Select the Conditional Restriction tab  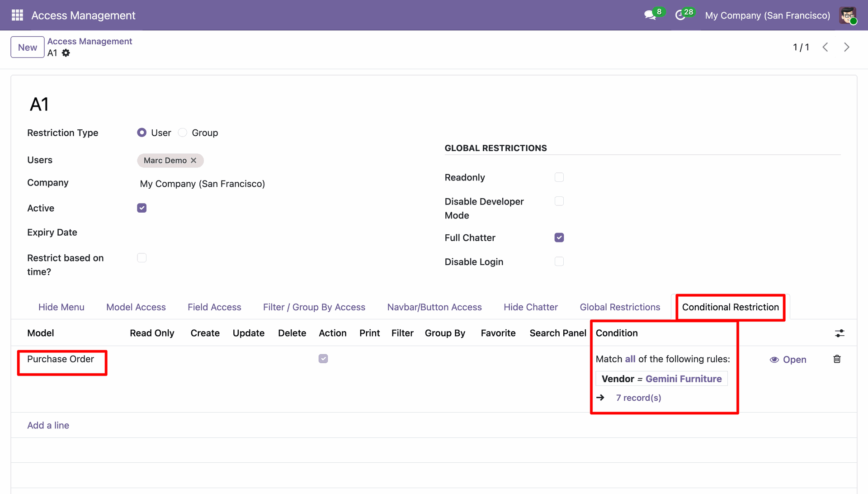click(x=731, y=307)
